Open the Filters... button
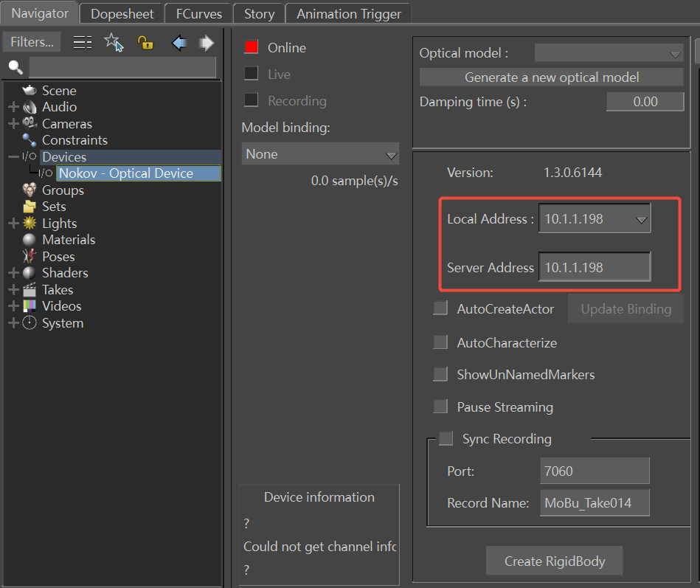The image size is (700, 588). coord(32,42)
